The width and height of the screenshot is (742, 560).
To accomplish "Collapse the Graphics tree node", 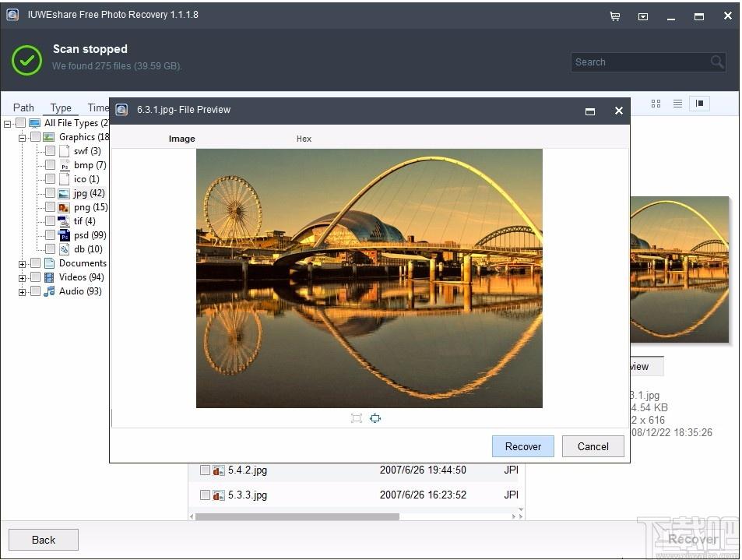I will [x=22, y=138].
